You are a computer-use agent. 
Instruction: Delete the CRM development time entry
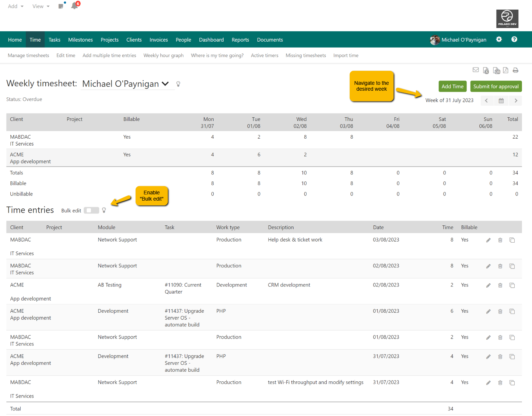(500, 285)
